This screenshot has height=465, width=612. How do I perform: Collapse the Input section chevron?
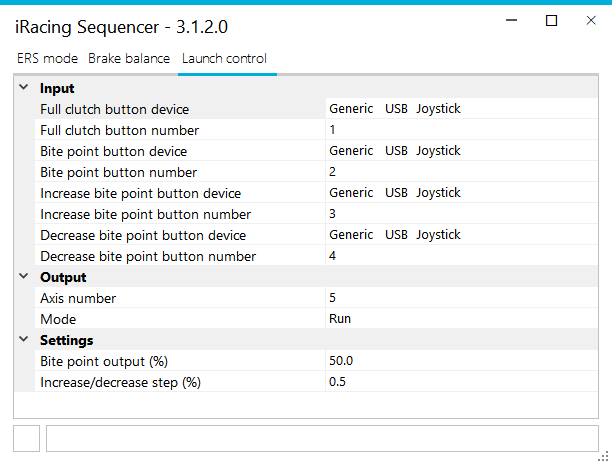(24, 87)
